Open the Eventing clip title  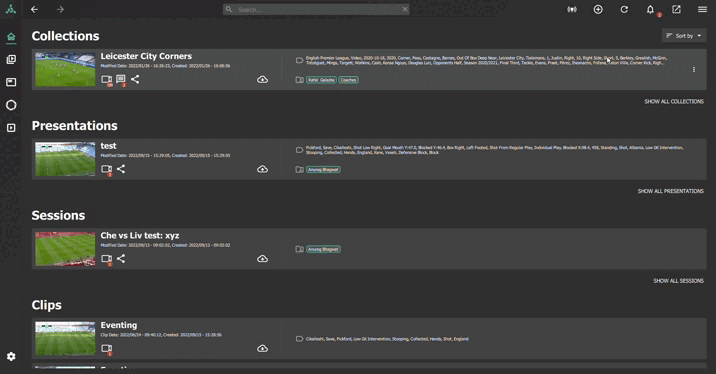[119, 325]
